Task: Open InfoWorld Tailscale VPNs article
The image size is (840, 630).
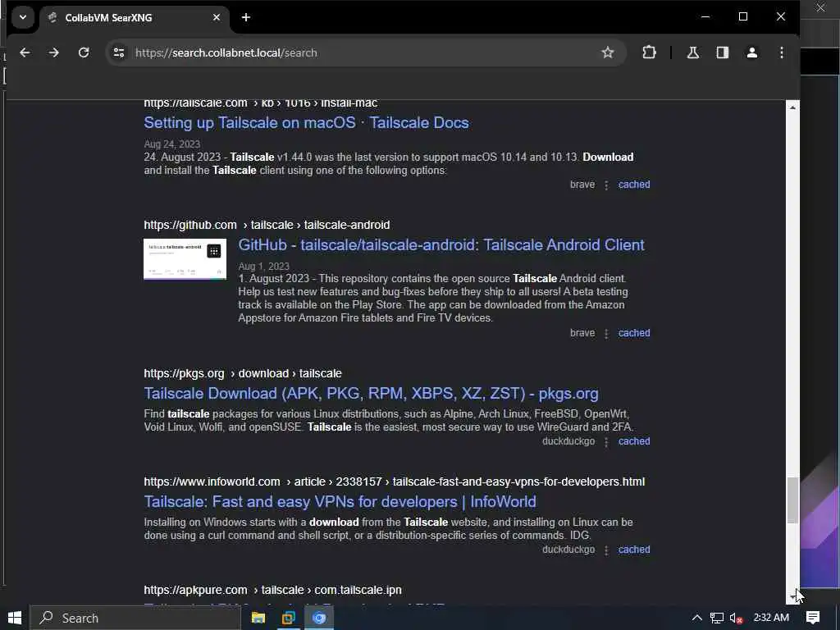Action: coord(340,501)
